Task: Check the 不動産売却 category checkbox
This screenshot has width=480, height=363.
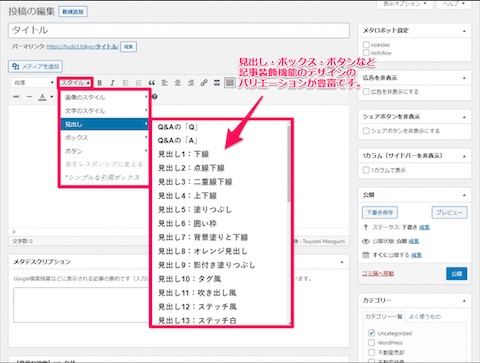Action: (x=371, y=352)
